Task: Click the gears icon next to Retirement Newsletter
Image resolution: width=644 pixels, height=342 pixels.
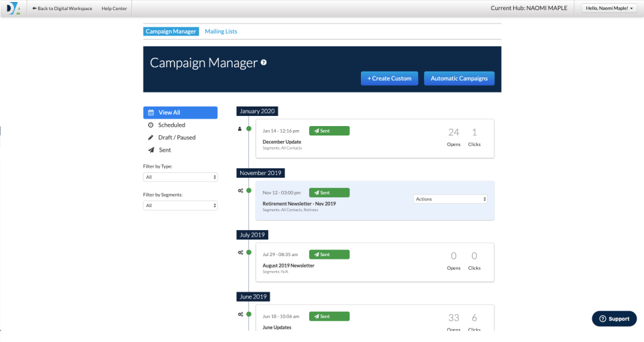Action: (240, 190)
